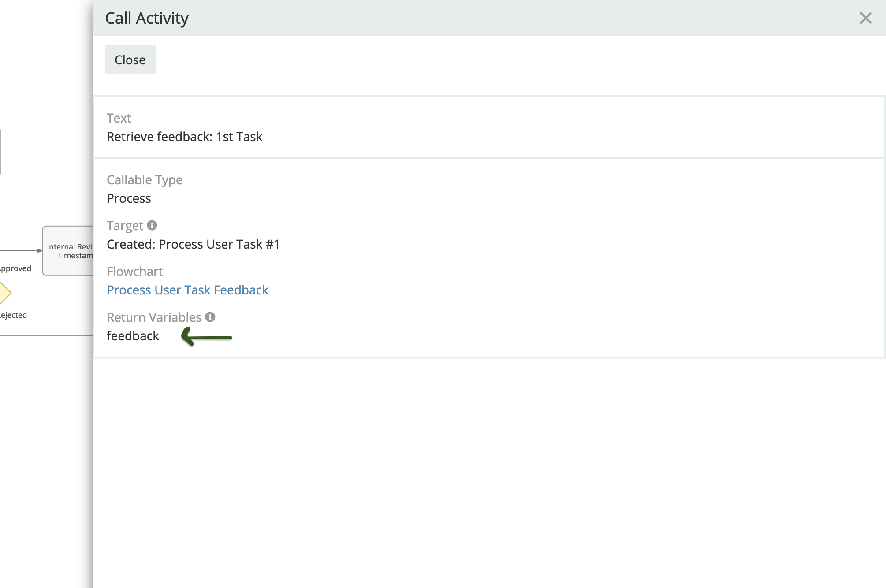Click 'Created: Process User Task #1' target value

pyautogui.click(x=193, y=244)
